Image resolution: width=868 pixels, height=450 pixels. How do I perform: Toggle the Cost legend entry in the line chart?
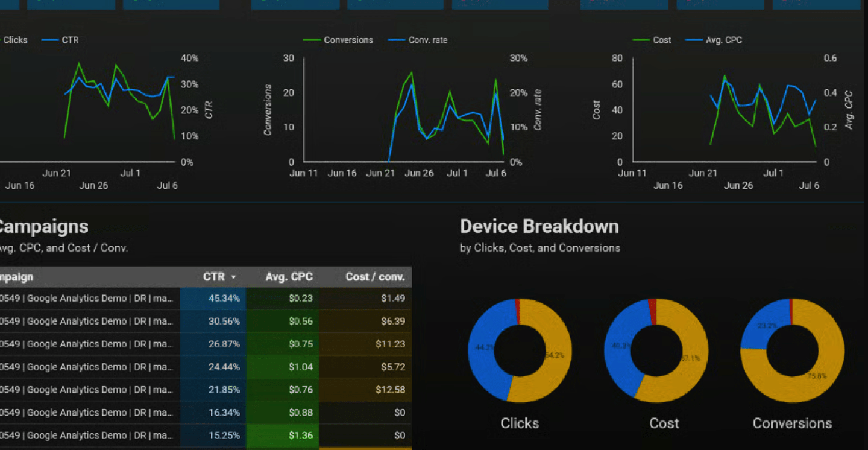coord(652,40)
